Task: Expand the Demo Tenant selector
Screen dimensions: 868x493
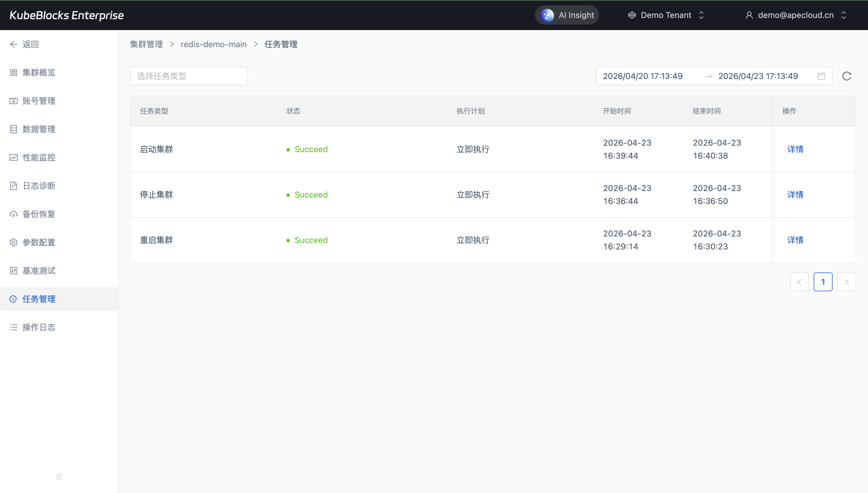Action: coord(666,15)
